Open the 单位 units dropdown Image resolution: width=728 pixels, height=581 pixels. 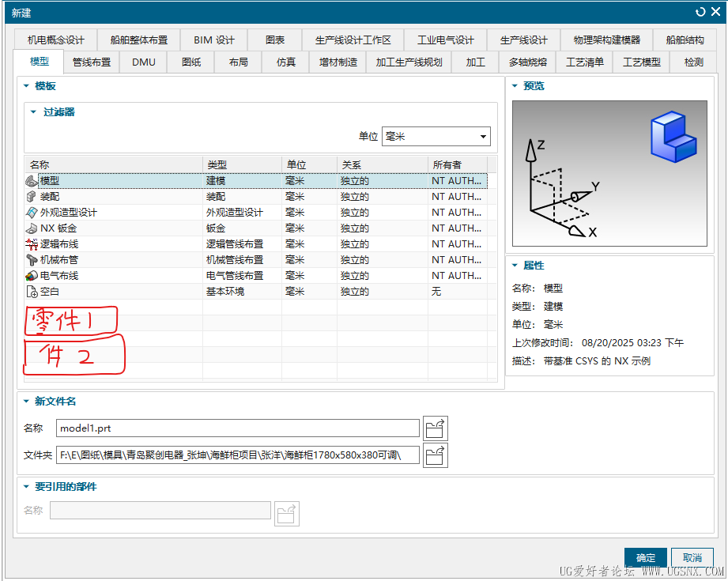(436, 137)
